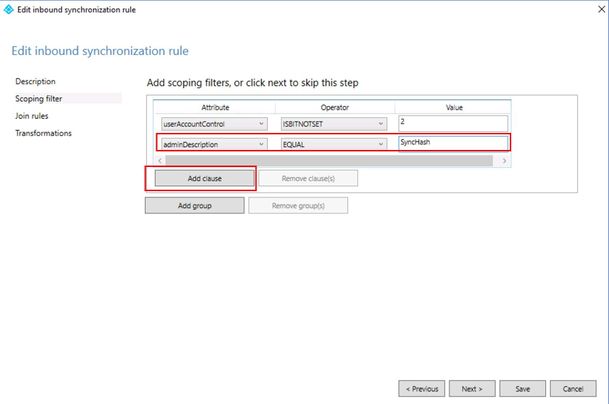
Task: Click the horizontal scrollbar left arrow
Action: (x=160, y=160)
